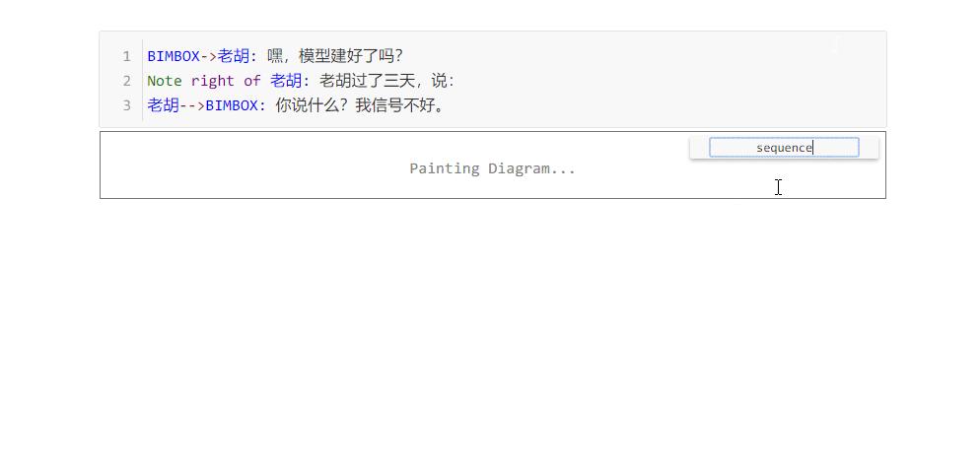Click the message text 嘿，模型建好了吗？

coord(335,57)
